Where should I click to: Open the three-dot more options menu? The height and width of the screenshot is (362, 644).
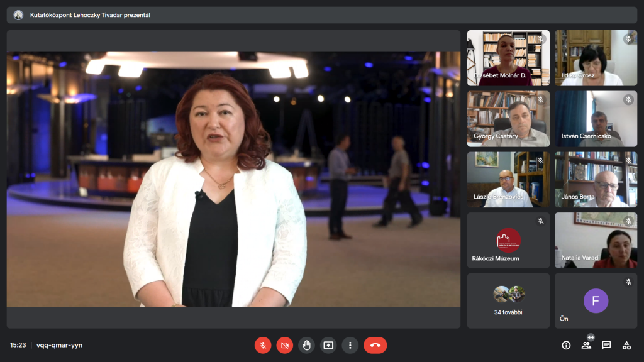350,345
